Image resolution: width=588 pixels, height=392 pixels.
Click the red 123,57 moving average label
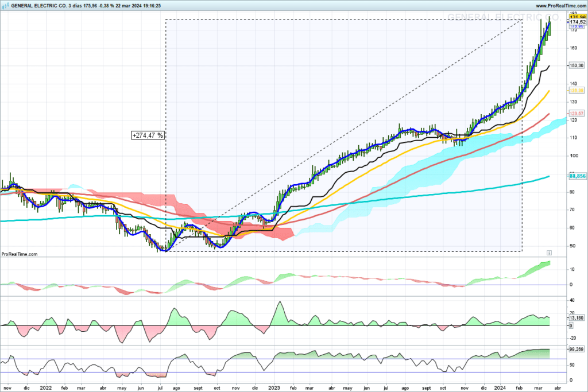pos(577,113)
